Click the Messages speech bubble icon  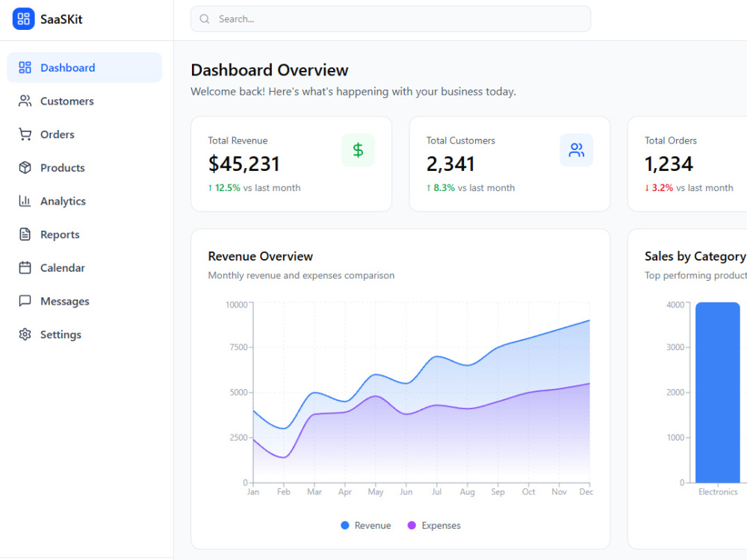[25, 301]
